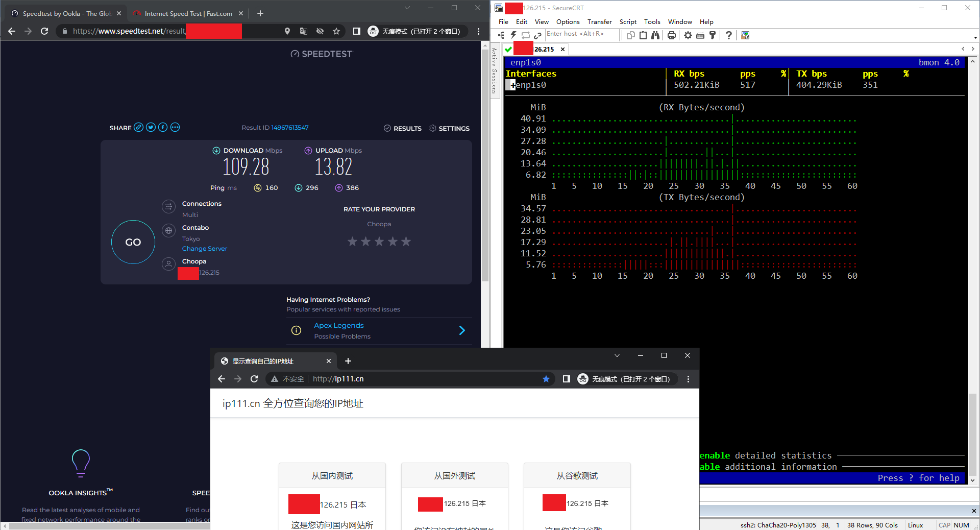Open the Tools menu in SecureCRT
The width and height of the screenshot is (980, 530).
(652, 21)
